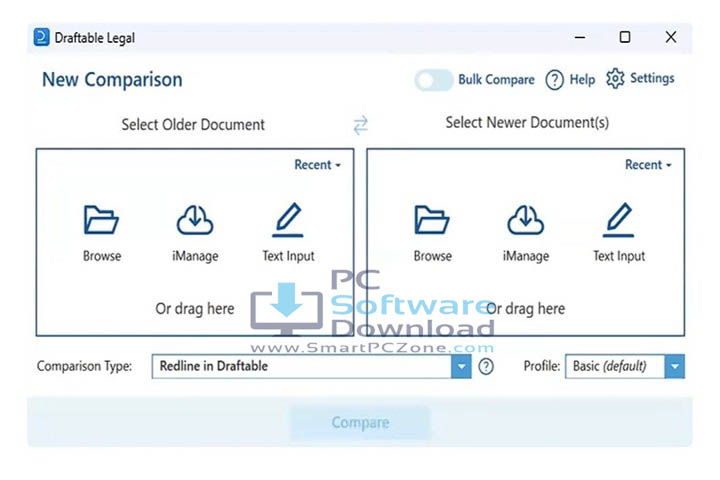Open Help via the question mark icon
Screen dimensions: 720x480
pyautogui.click(x=554, y=80)
